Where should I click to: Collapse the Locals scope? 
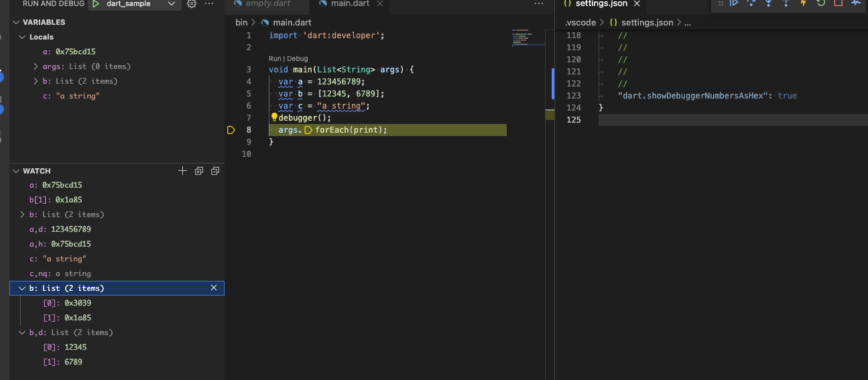pos(22,37)
